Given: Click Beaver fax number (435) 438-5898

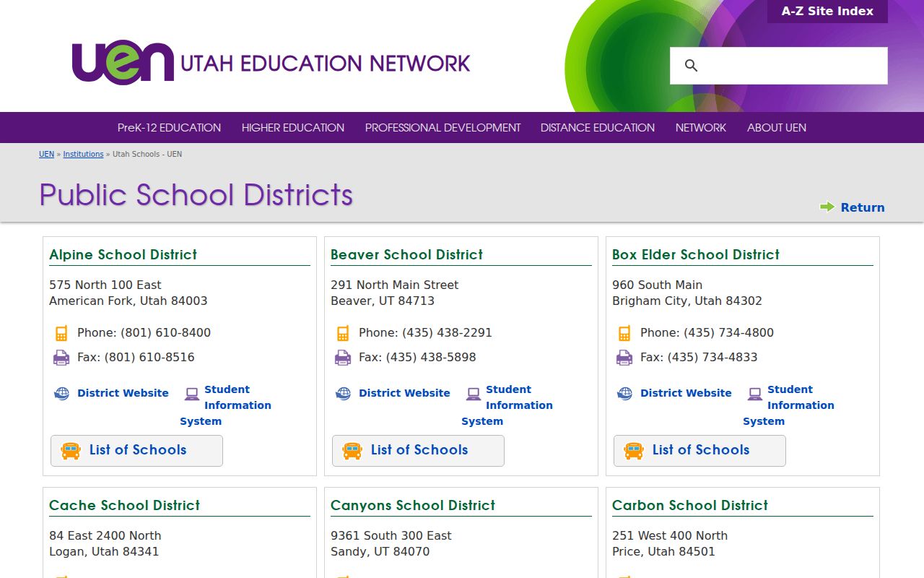Looking at the screenshot, I should pos(431,358).
